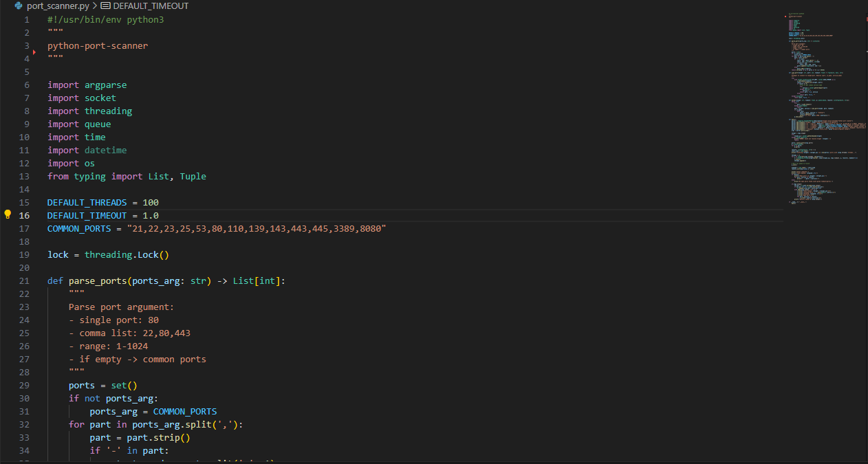Click line number 16 in the gutter
Screen dimensions: 868x464
pyautogui.click(x=24, y=215)
